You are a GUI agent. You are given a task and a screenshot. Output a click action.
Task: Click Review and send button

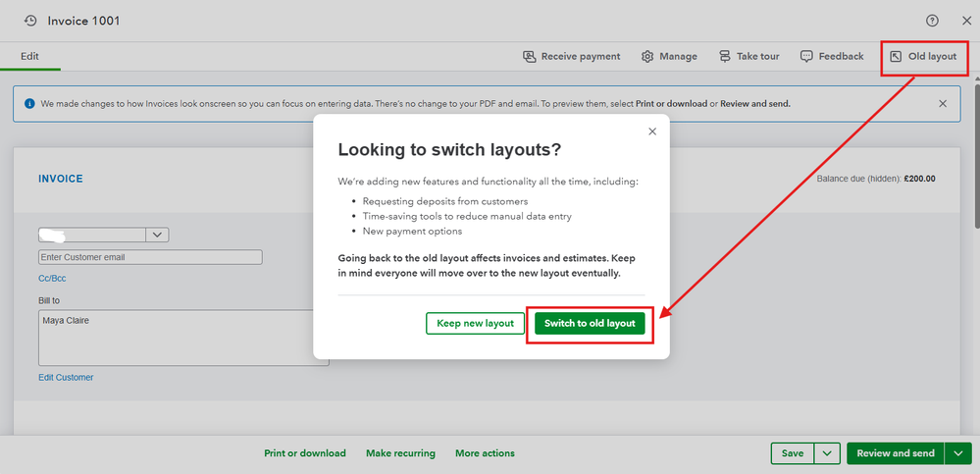tap(896, 453)
